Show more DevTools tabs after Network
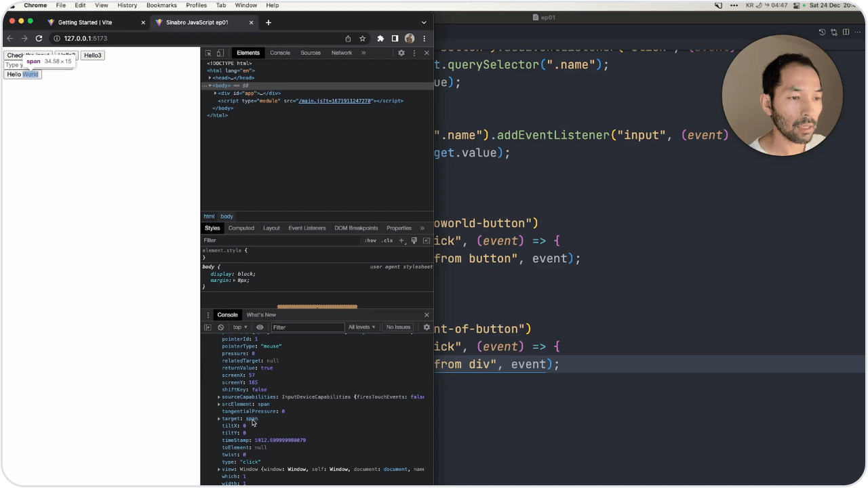Image resolution: width=868 pixels, height=488 pixels. (x=363, y=53)
